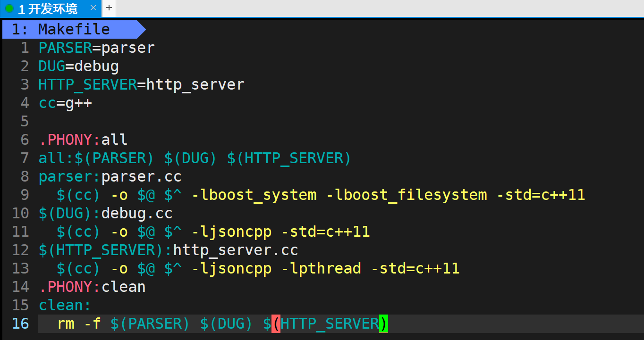Open a new session tab with plus button

(109, 8)
